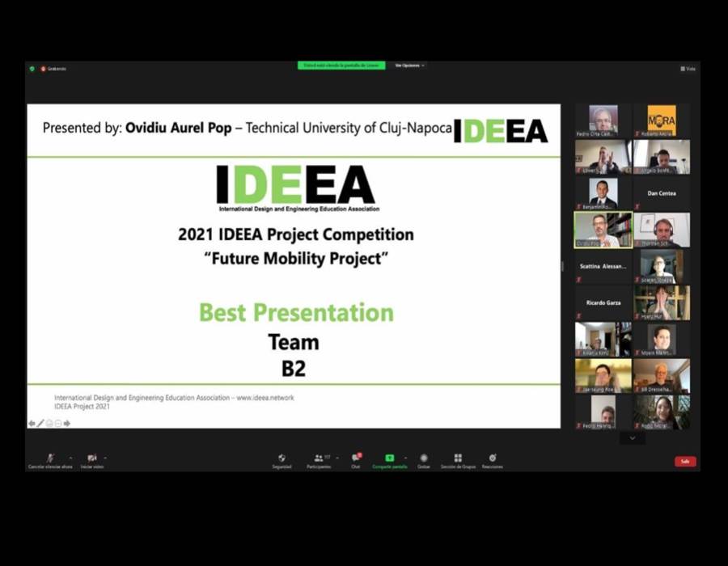Open the Chat icon with notification badge
Image resolution: width=728 pixels, height=566 pixels.
click(356, 458)
